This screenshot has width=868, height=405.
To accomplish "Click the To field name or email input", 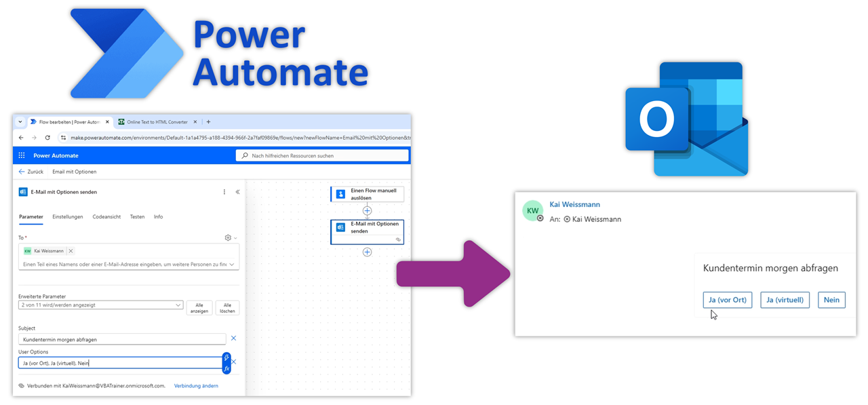I will point(125,265).
